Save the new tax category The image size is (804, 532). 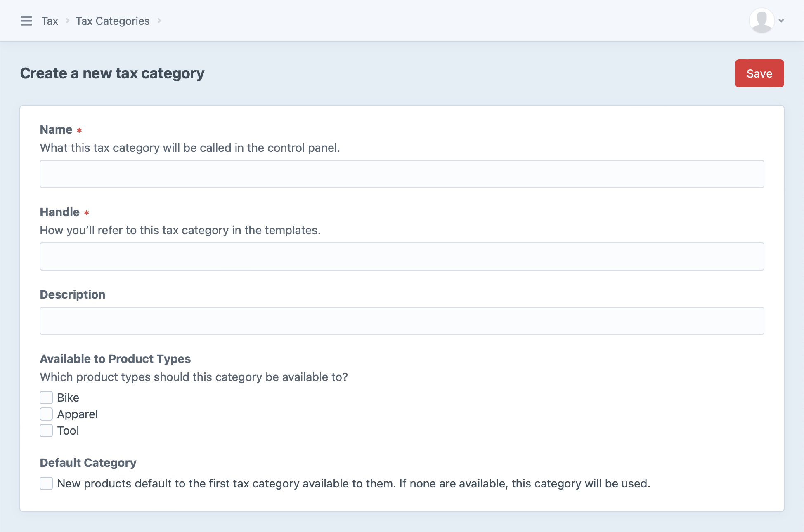click(759, 73)
